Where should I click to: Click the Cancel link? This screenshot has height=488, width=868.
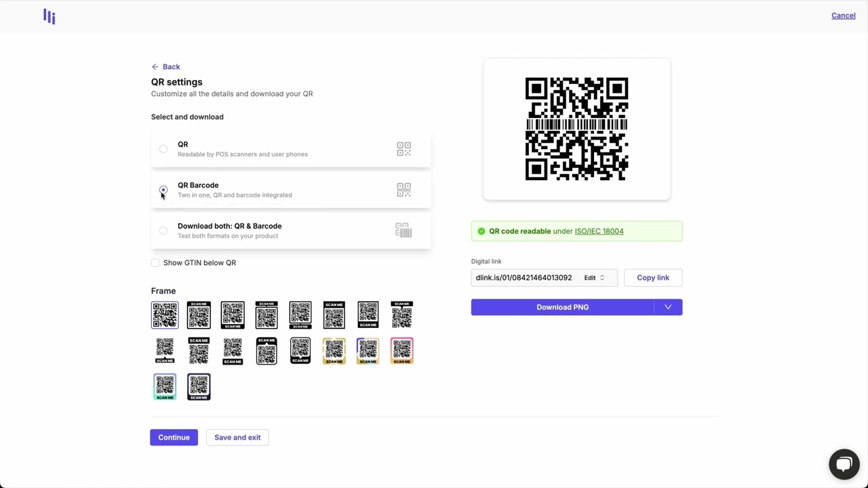843,16
